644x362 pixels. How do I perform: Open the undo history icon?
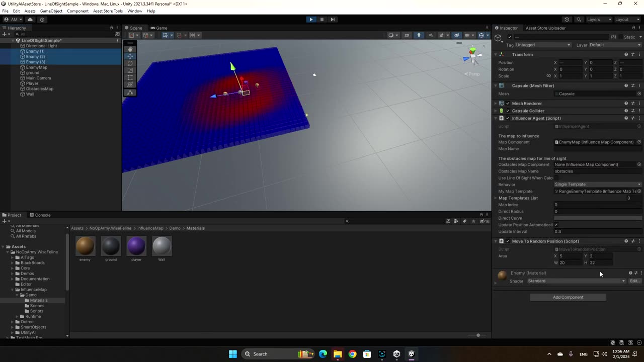pos(567,20)
